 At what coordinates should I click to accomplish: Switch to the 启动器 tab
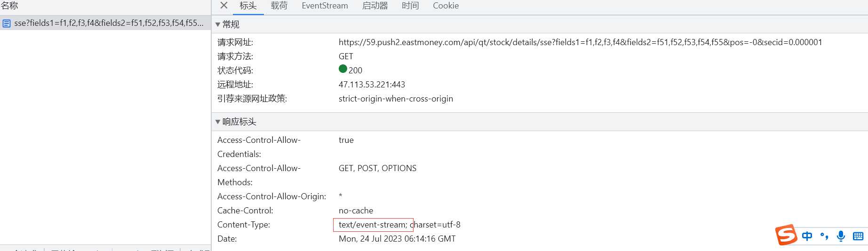375,6
